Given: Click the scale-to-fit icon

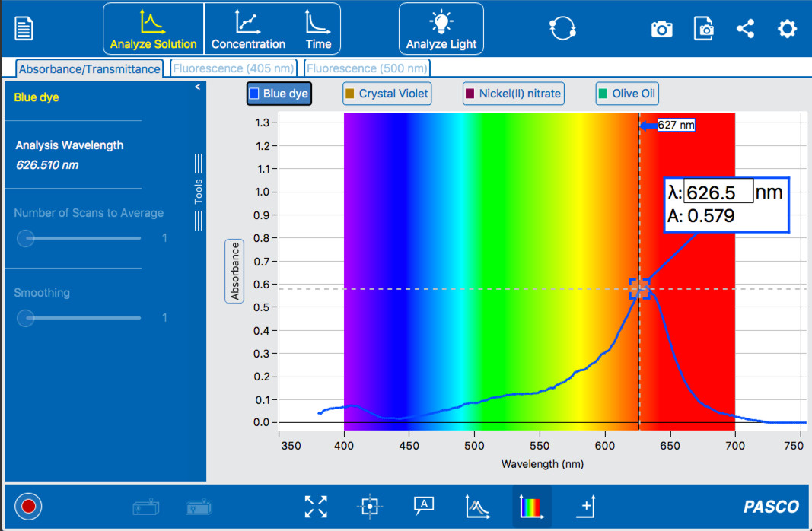Looking at the screenshot, I should pos(316,506).
